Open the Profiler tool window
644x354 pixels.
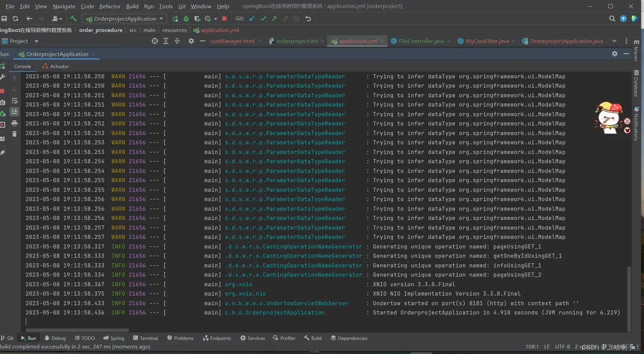click(284, 338)
